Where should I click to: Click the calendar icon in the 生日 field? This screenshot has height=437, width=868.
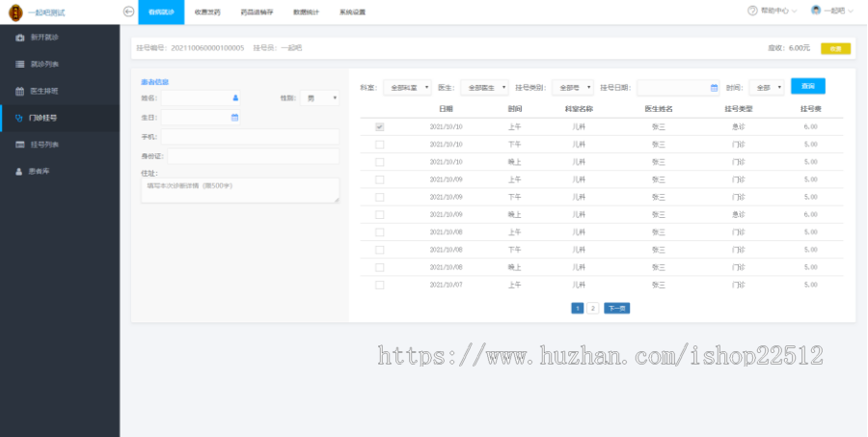coord(234,118)
